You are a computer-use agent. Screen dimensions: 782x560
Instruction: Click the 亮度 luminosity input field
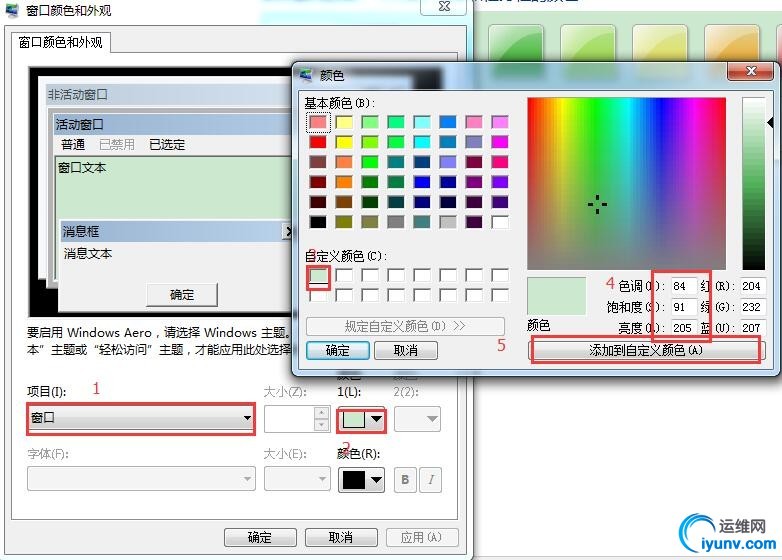682,328
